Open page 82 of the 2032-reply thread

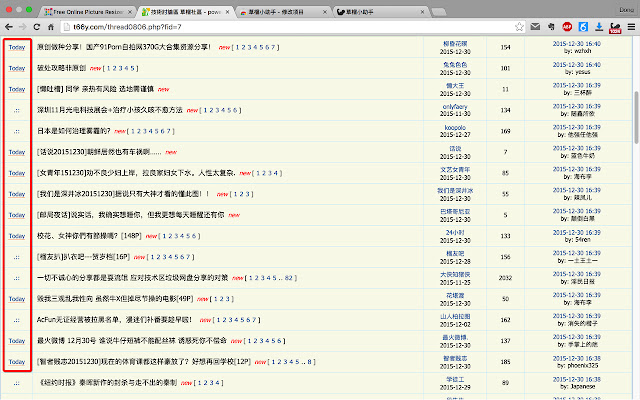pos(289,278)
